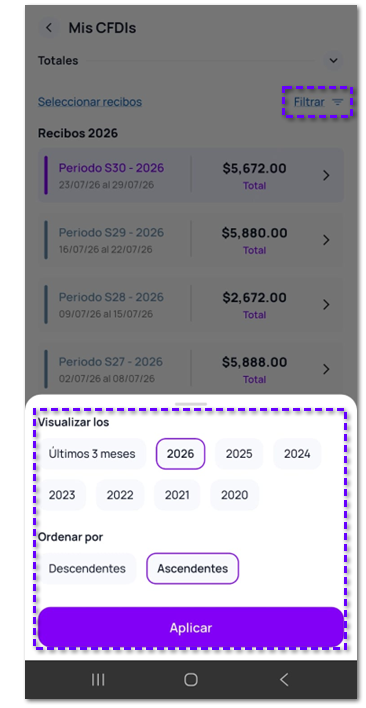The image size is (366, 708).
Task: Select the 2020 year option
Action: tap(235, 495)
